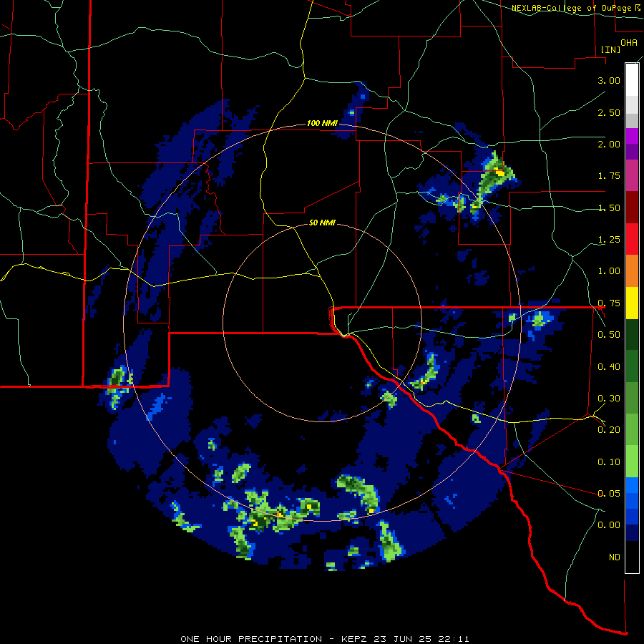The height and width of the screenshot is (644, 644).
Task: Click the [IN] units label
Action: click(610, 49)
